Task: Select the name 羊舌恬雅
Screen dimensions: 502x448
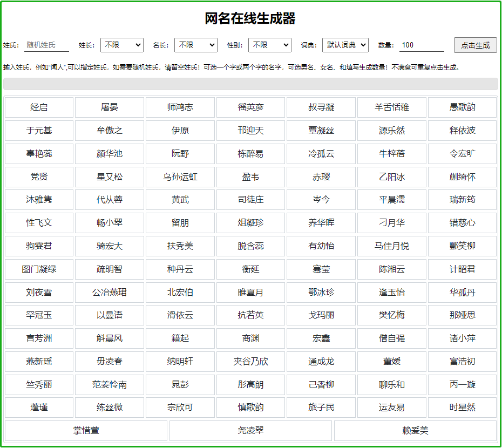Action: tap(392, 107)
